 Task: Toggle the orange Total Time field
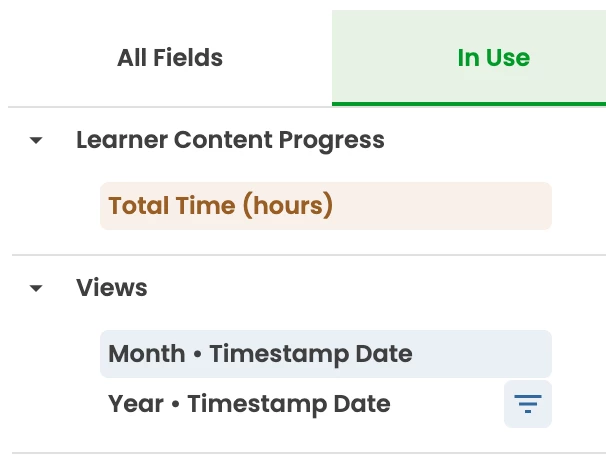click(x=326, y=206)
